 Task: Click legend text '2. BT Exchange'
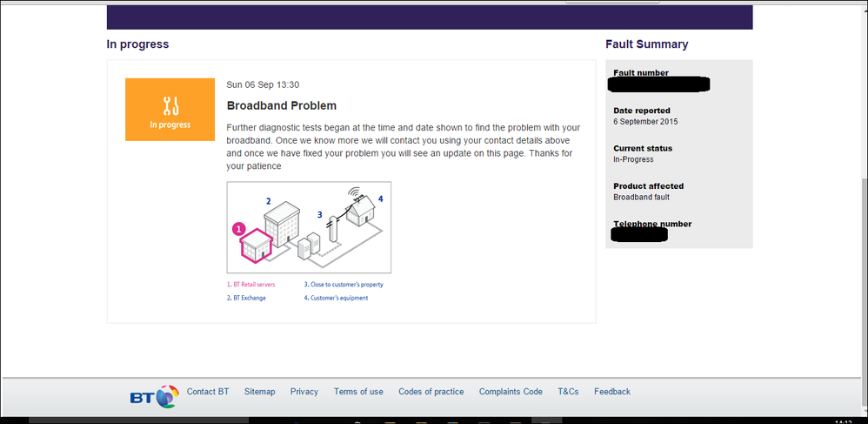[x=246, y=298]
